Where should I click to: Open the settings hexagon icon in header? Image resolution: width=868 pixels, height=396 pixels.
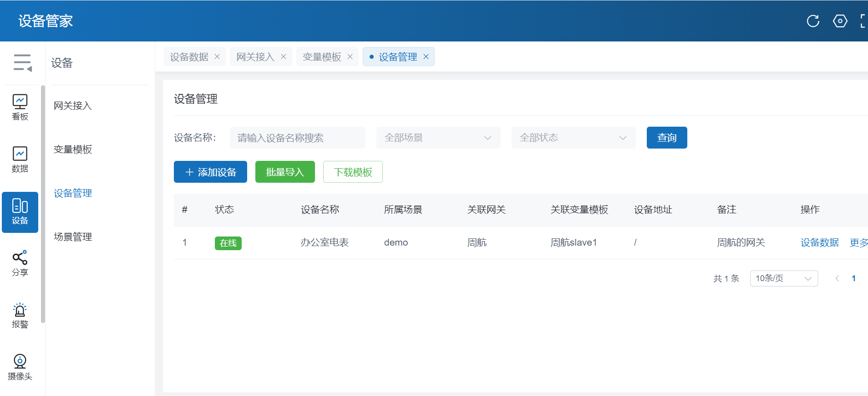[840, 21]
